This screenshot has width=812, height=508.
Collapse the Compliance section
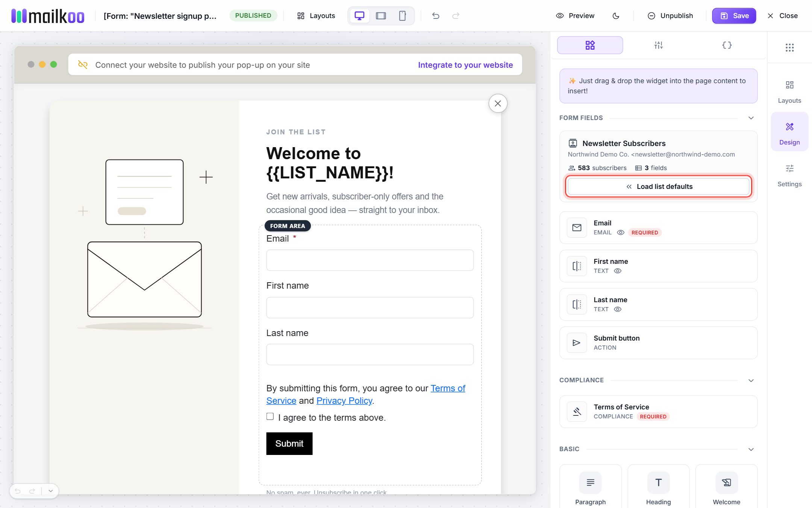pos(751,380)
